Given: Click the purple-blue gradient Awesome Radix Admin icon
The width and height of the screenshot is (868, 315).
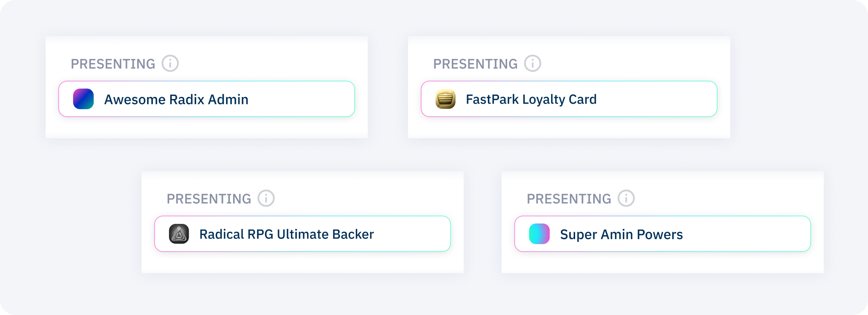Looking at the screenshot, I should (x=83, y=99).
